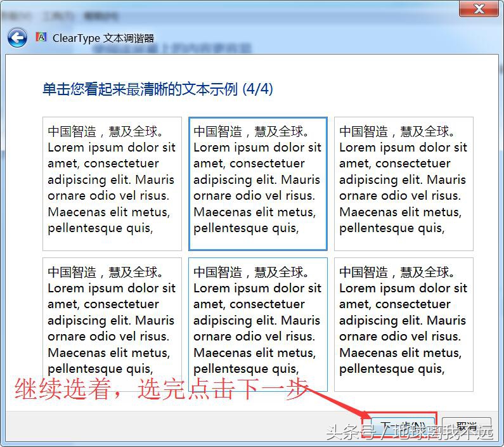
Task: Click the heading 单击您看起来最清晰的文本示例 (4/4)
Action: (158, 89)
